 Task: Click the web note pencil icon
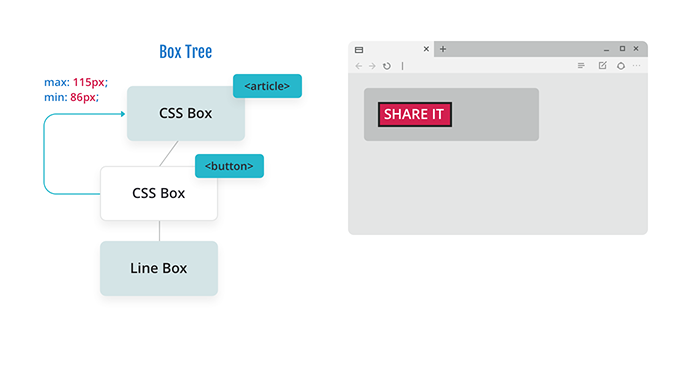tap(602, 65)
